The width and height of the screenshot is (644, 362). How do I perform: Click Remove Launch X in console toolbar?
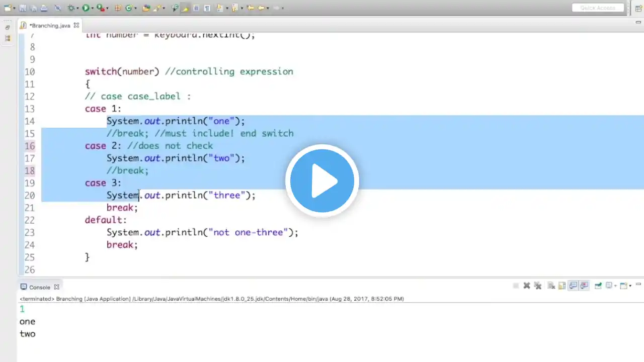527,286
